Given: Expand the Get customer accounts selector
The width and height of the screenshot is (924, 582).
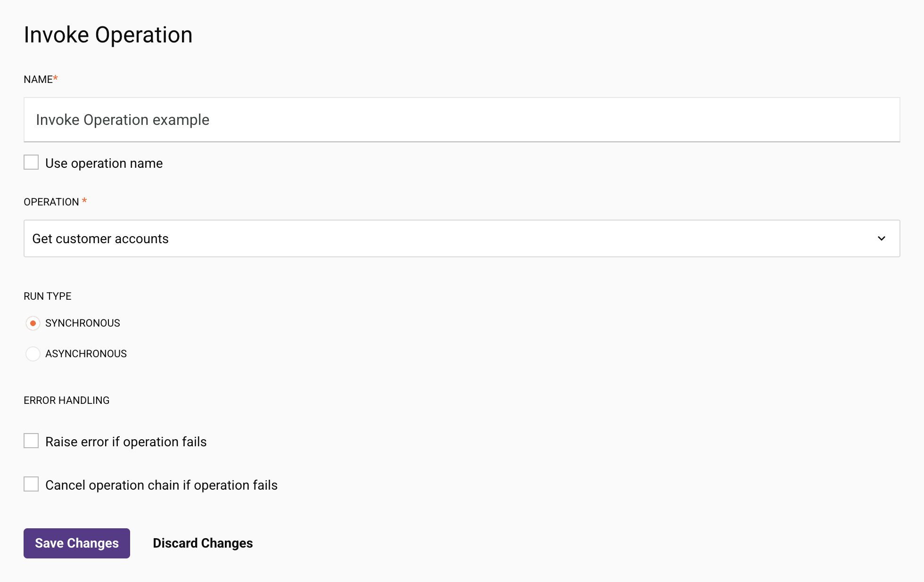Looking at the screenshot, I should point(462,238).
